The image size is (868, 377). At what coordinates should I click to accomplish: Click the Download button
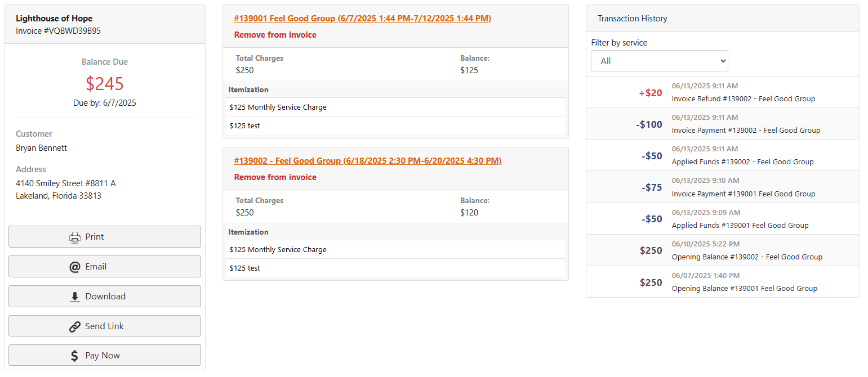[105, 296]
